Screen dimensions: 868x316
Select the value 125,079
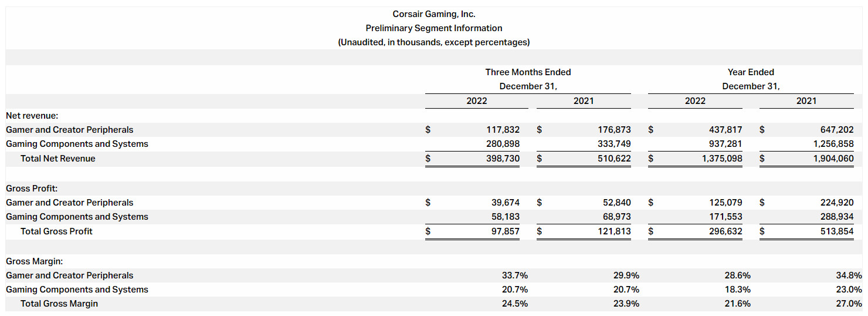[x=724, y=203]
